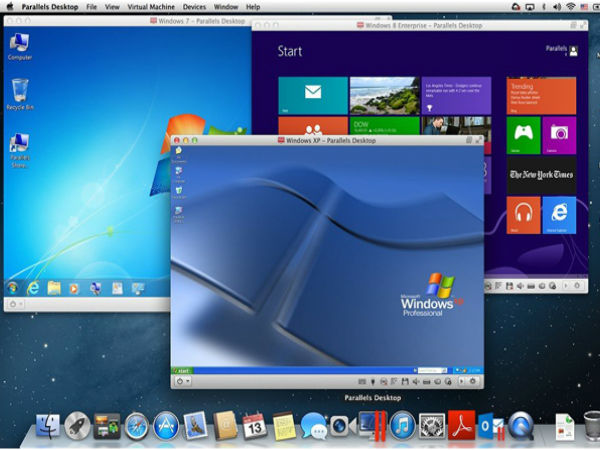Open My Computer icon on Windows XP desktop
The width and height of the screenshot is (600, 450).
click(x=178, y=174)
